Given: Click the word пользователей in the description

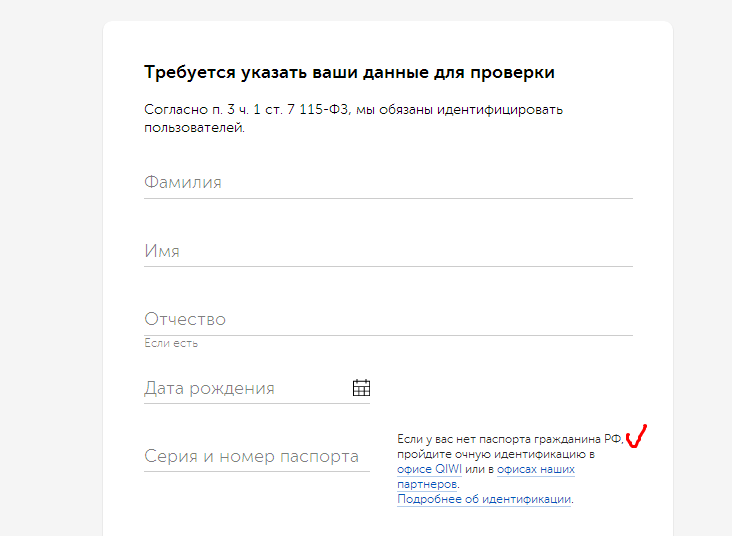Looking at the screenshot, I should click(194, 128).
